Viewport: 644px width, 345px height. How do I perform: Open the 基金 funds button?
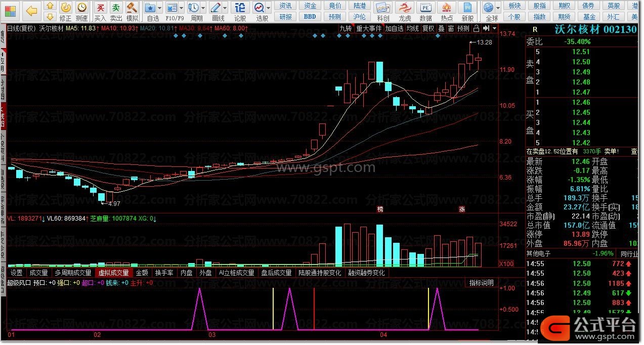coord(589,17)
